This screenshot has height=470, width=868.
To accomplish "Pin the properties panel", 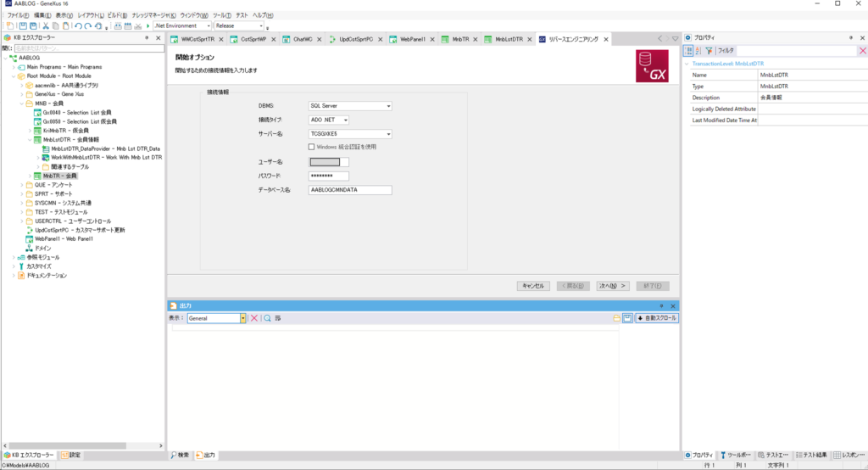I will tap(851, 37).
